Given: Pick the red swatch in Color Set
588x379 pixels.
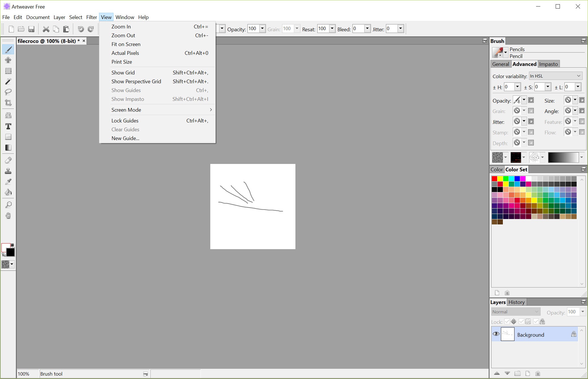Looking at the screenshot, I should click(x=494, y=179).
